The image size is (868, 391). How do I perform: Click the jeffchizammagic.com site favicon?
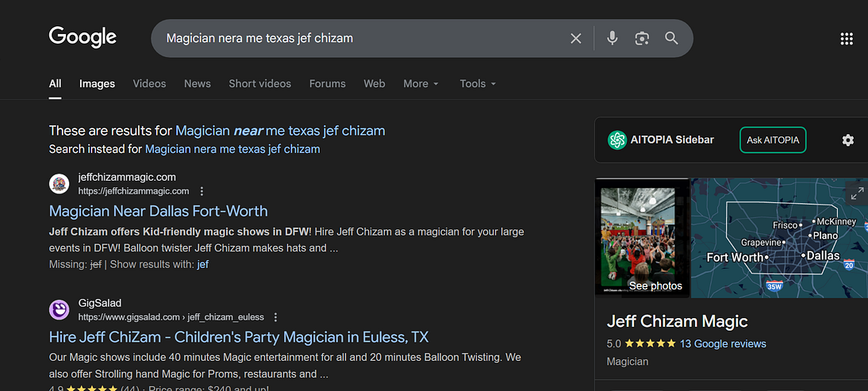[59, 184]
